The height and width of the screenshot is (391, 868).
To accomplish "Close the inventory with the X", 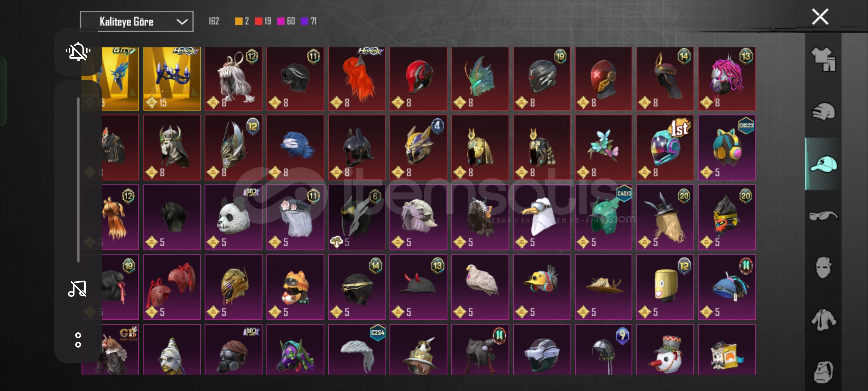I will [820, 17].
